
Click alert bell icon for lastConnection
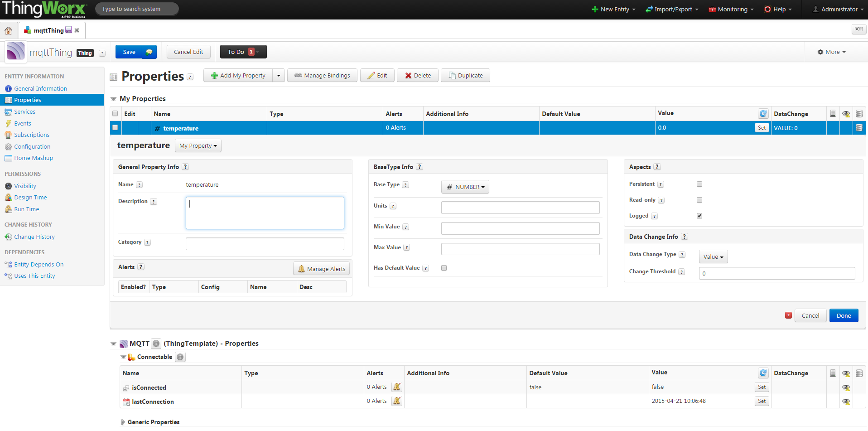click(x=397, y=401)
